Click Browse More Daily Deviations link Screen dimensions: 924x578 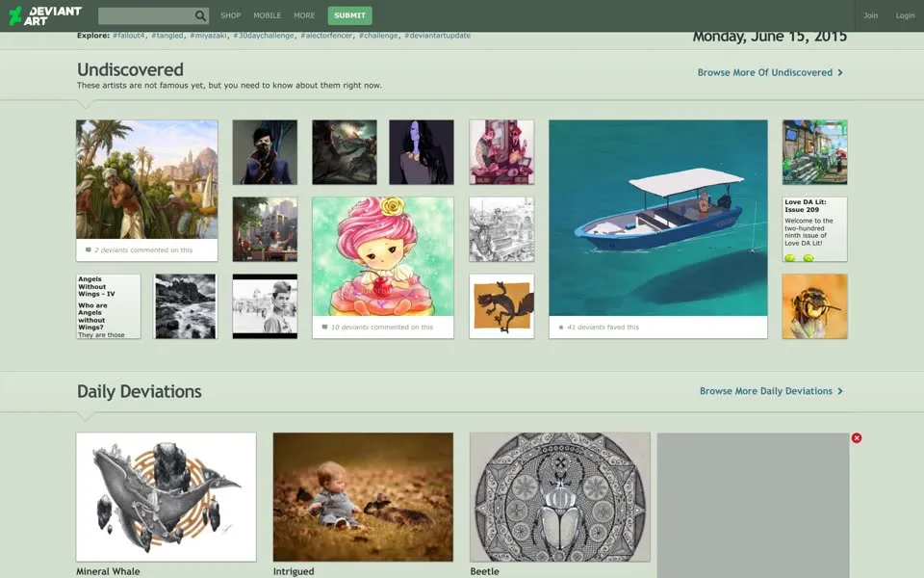click(x=766, y=391)
